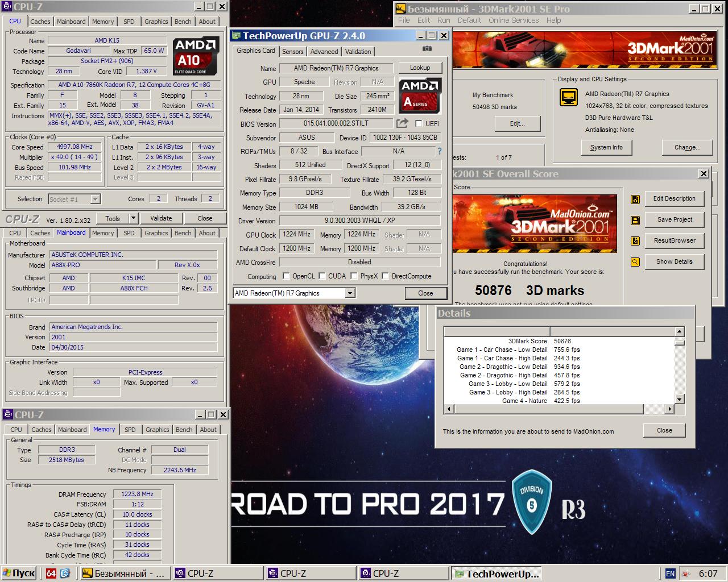Click the AIDA64 quick launch icon
This screenshot has width=728, height=582.
click(51, 573)
